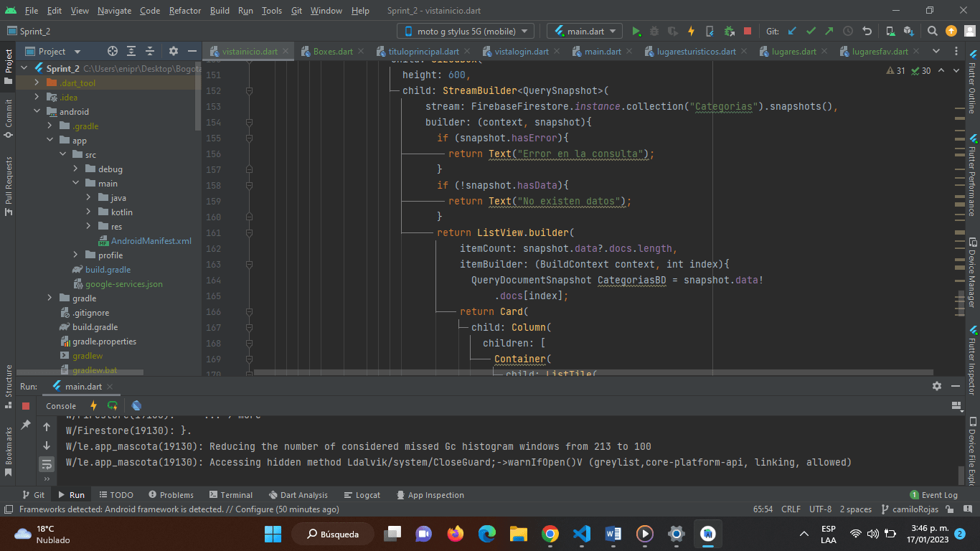Open the Navigate menu
This screenshot has height=551, width=980.
pyautogui.click(x=114, y=11)
